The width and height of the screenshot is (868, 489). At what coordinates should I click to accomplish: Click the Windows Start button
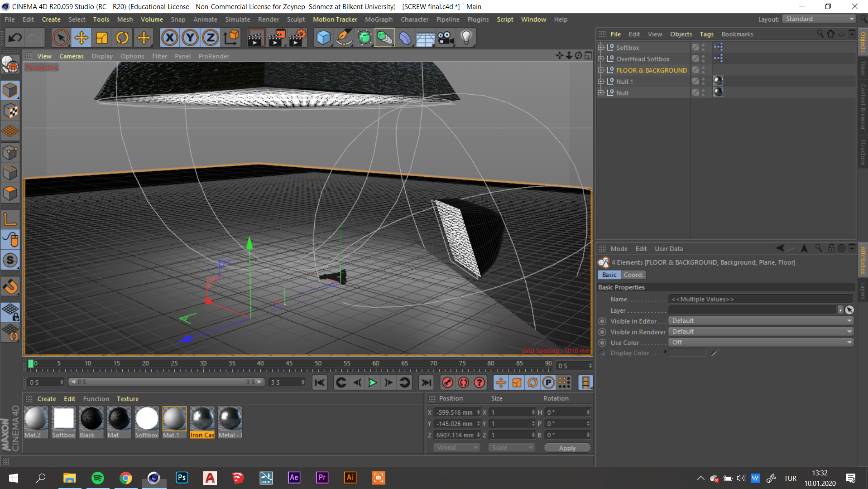[14, 478]
